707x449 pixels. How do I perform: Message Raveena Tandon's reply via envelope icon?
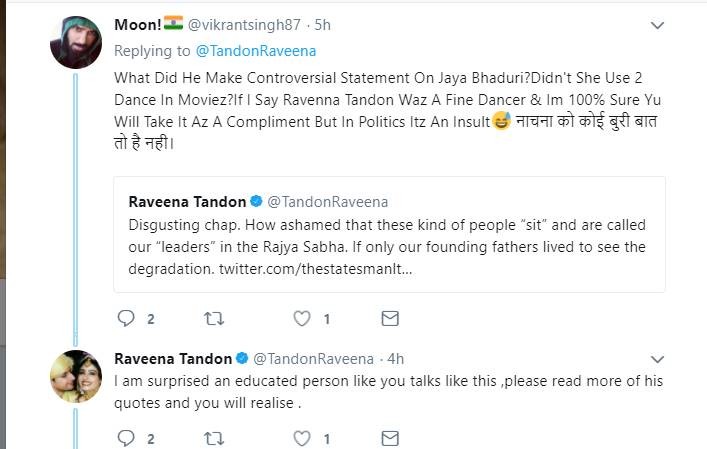tap(391, 437)
